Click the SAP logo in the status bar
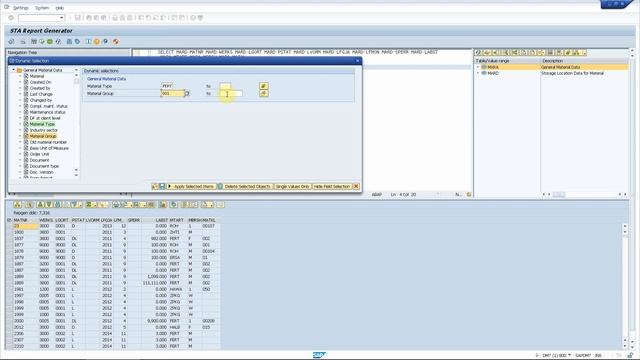Image resolution: width=640 pixels, height=360 pixels. (319, 355)
